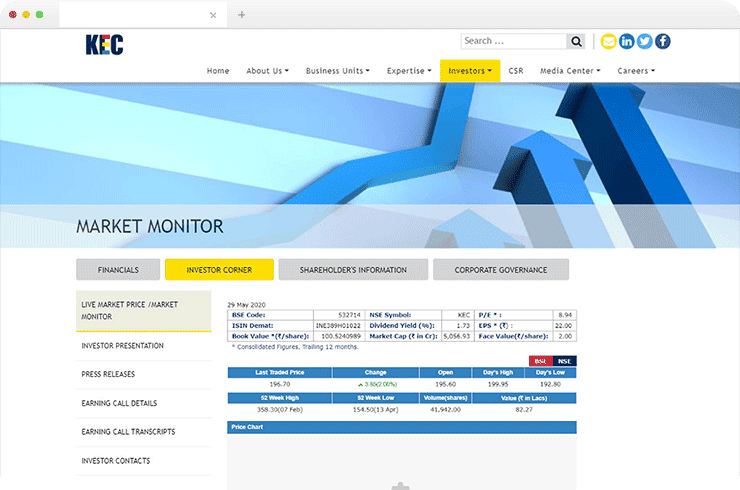The image size is (740, 490).
Task: Open Earning Call Transcripts link
Action: (x=128, y=432)
